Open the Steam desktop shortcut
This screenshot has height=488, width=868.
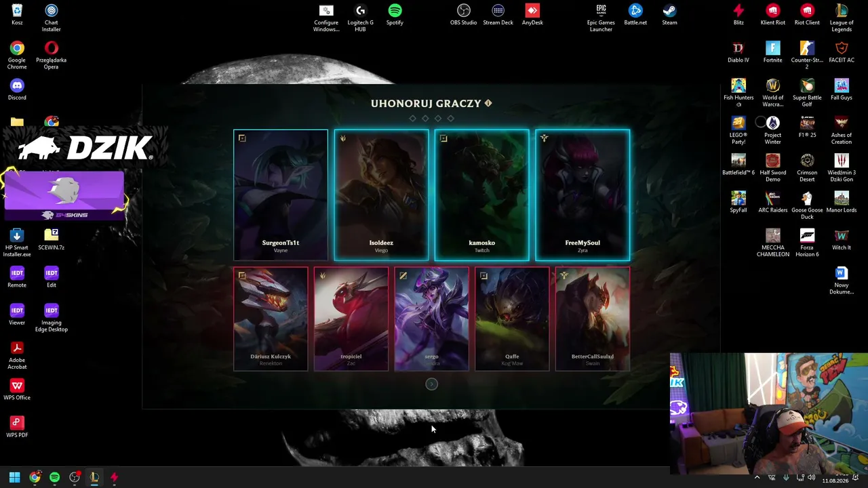[669, 14]
